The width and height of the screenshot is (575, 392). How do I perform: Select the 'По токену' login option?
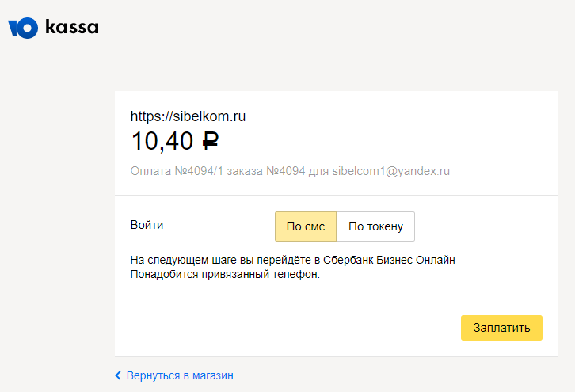(x=375, y=226)
